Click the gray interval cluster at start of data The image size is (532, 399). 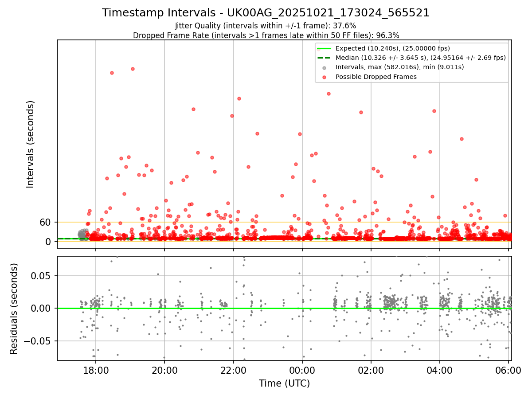[x=83, y=234]
